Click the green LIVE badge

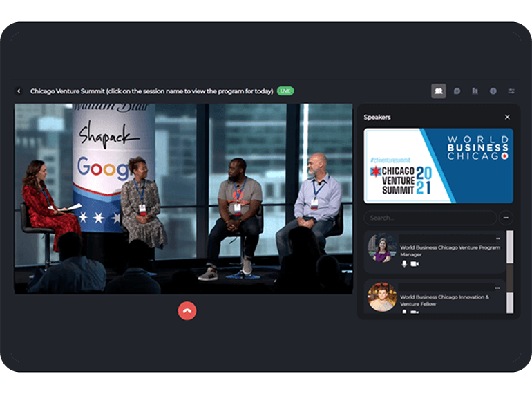point(285,91)
